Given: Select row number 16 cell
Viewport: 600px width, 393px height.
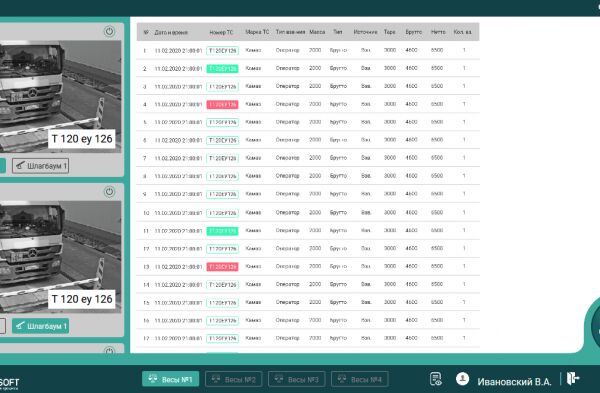Looking at the screenshot, I should [x=146, y=320].
